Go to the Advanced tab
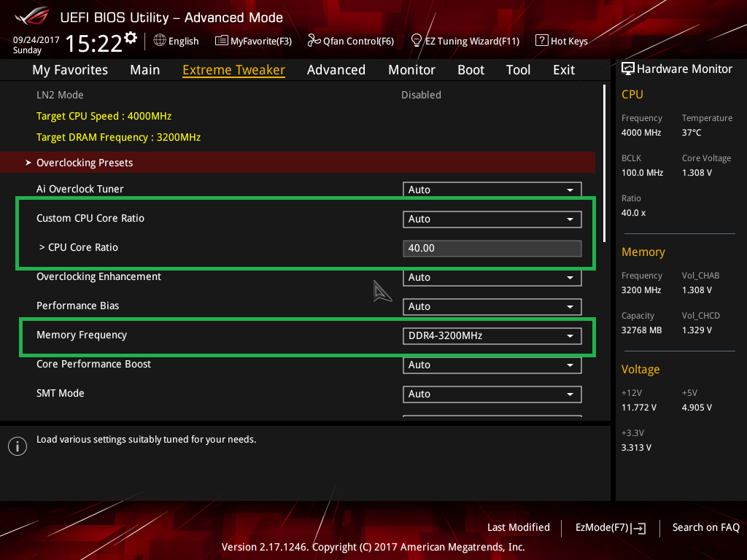This screenshot has height=560, width=747. [x=336, y=70]
